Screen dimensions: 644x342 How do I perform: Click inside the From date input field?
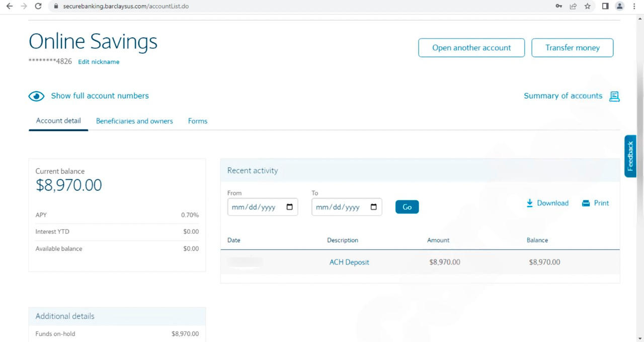[254, 207]
